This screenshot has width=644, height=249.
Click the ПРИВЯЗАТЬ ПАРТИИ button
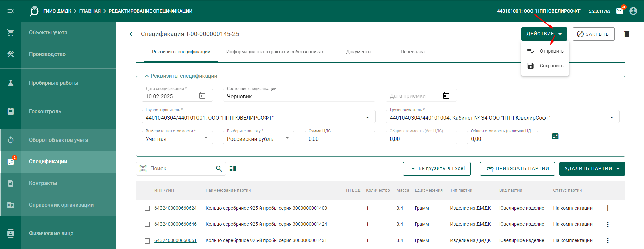click(518, 169)
